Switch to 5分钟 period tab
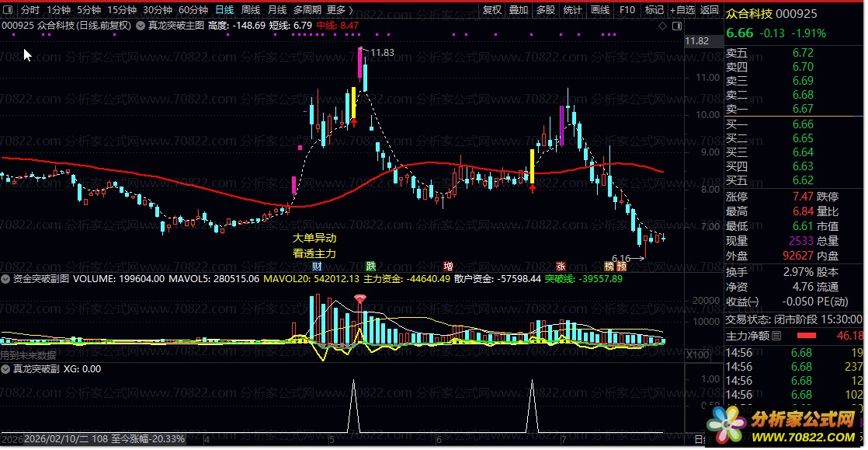Screen dimensions: 868x450 tap(89, 9)
